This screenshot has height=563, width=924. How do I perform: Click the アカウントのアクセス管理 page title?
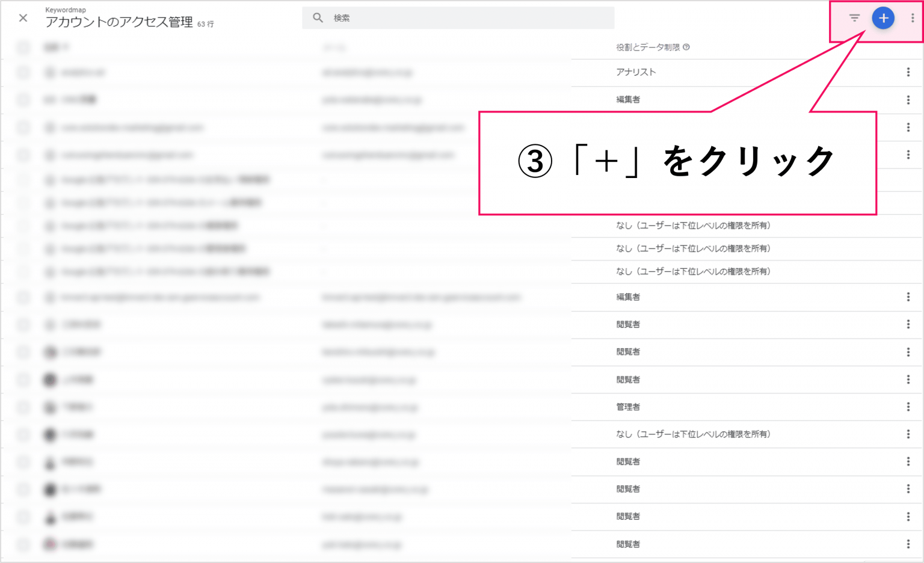click(x=119, y=22)
